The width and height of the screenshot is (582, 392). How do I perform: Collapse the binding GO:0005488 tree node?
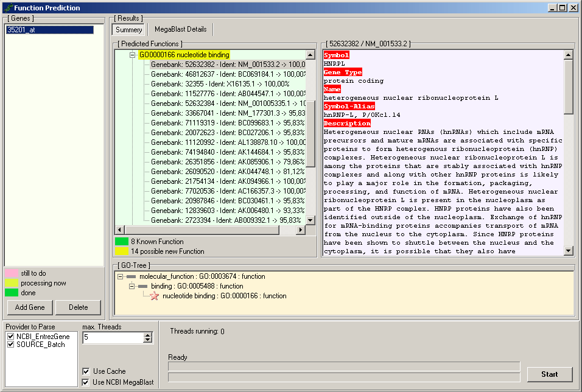pos(131,286)
